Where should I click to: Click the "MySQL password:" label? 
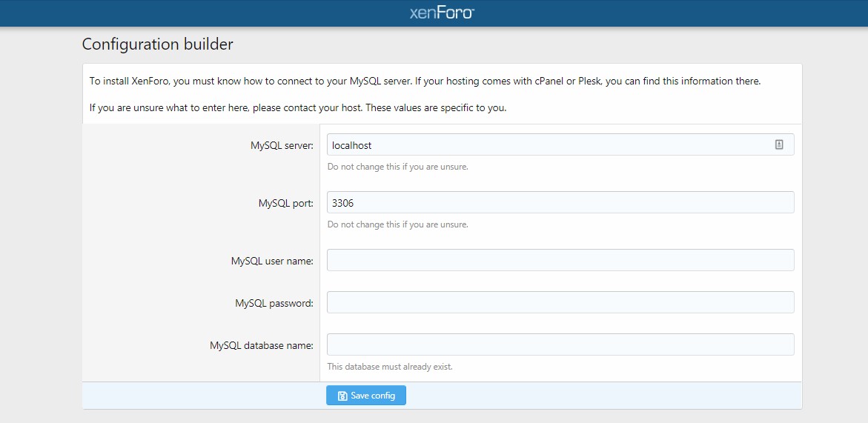(274, 303)
